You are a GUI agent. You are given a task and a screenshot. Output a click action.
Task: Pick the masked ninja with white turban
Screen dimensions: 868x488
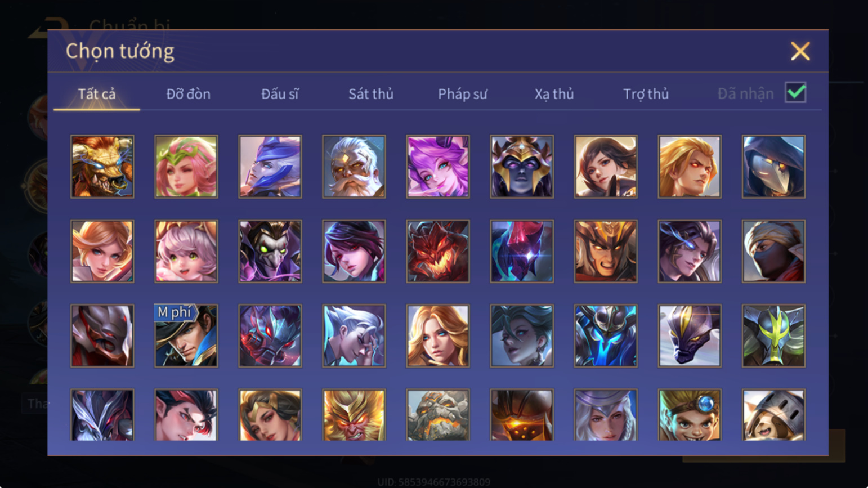tap(773, 251)
